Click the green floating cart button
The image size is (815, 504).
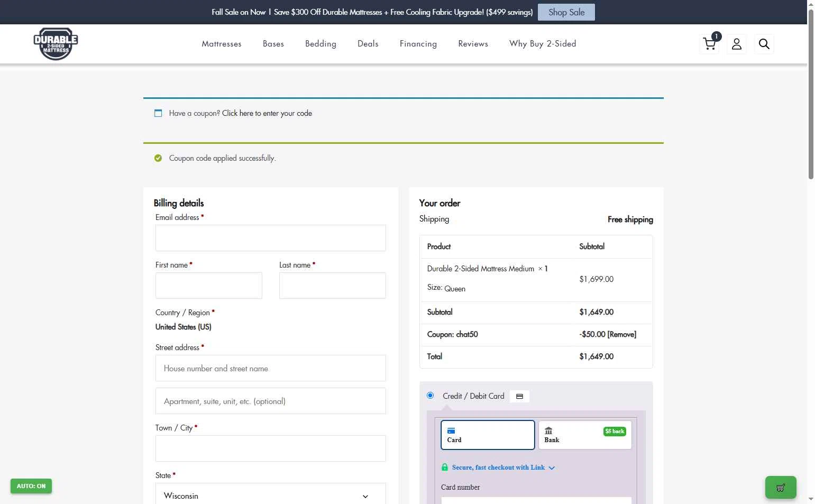pos(781,488)
